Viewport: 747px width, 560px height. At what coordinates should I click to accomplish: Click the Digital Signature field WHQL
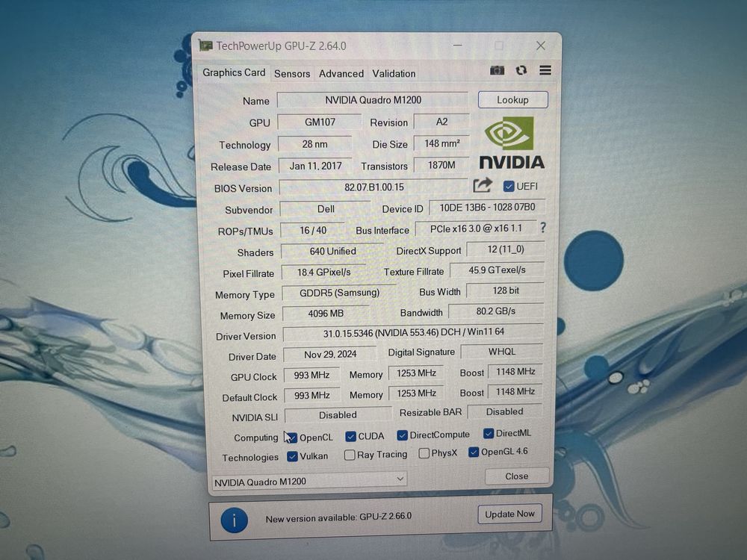pos(502,352)
